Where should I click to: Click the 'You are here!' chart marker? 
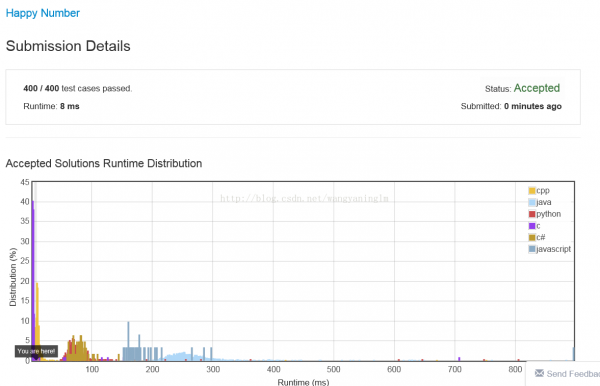[36, 351]
